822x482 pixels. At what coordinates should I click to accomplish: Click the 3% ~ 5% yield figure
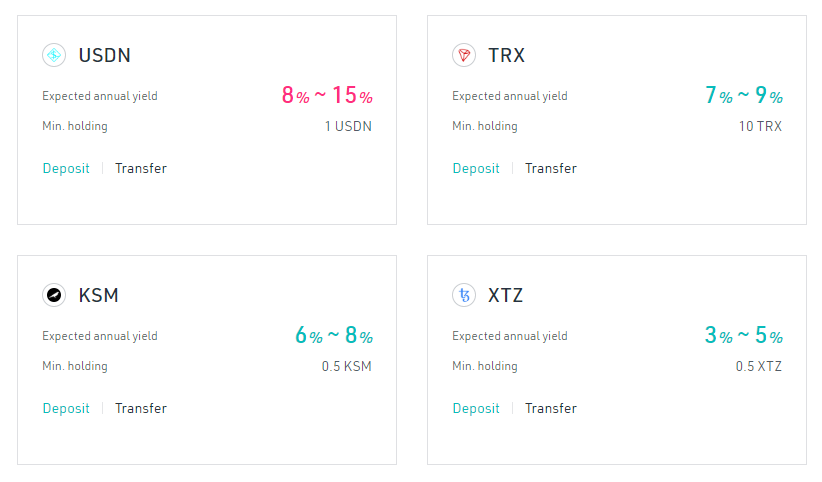[744, 335]
